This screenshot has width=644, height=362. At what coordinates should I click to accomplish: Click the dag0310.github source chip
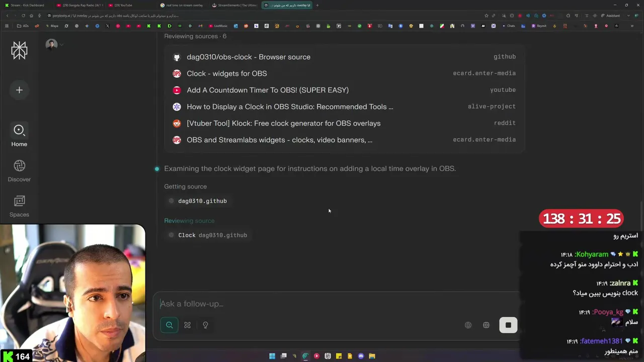click(198, 201)
